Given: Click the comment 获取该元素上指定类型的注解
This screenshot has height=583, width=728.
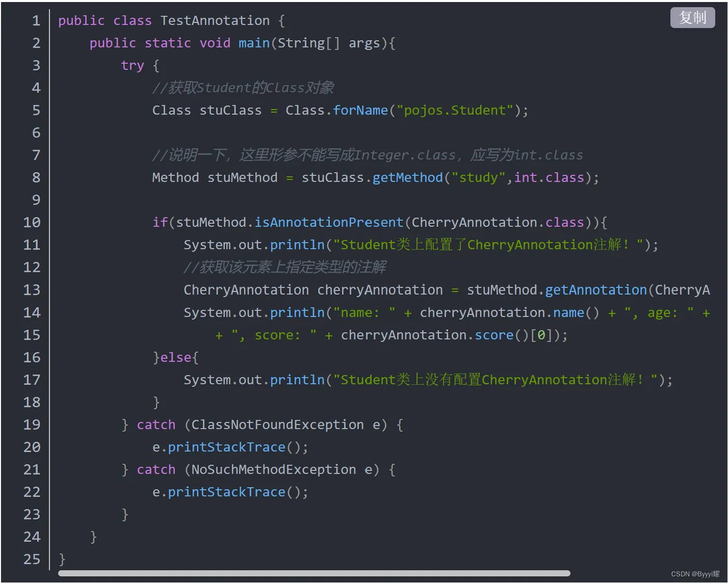Looking at the screenshot, I should tap(284, 267).
